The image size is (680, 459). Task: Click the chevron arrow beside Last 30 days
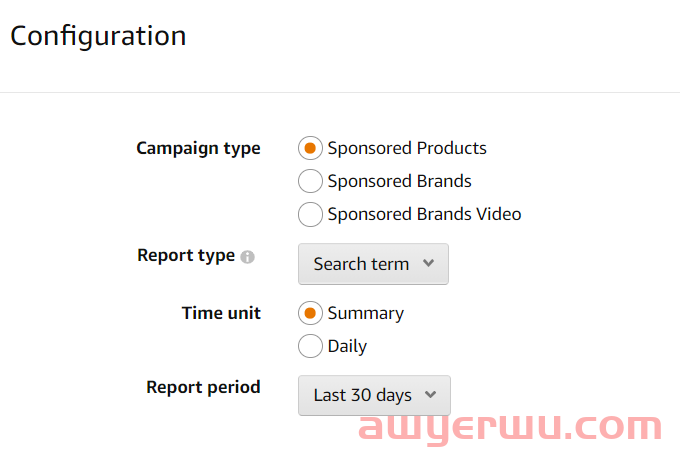tap(431, 395)
